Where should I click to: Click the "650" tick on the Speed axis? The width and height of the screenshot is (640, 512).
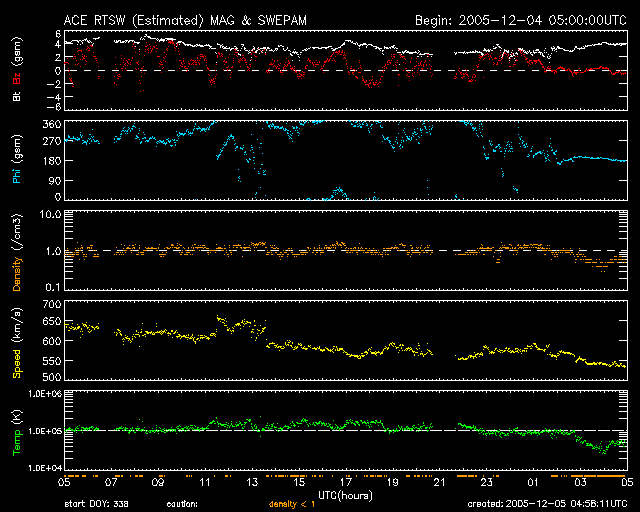tap(52, 321)
